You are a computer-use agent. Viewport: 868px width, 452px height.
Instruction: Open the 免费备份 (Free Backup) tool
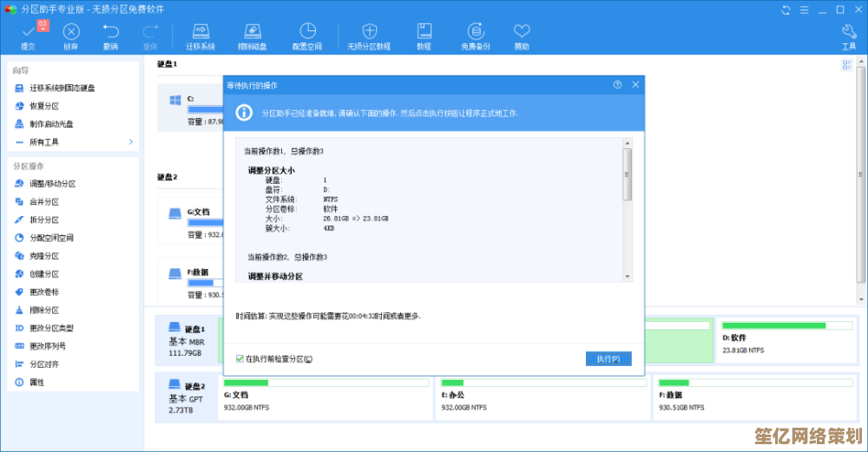(475, 32)
